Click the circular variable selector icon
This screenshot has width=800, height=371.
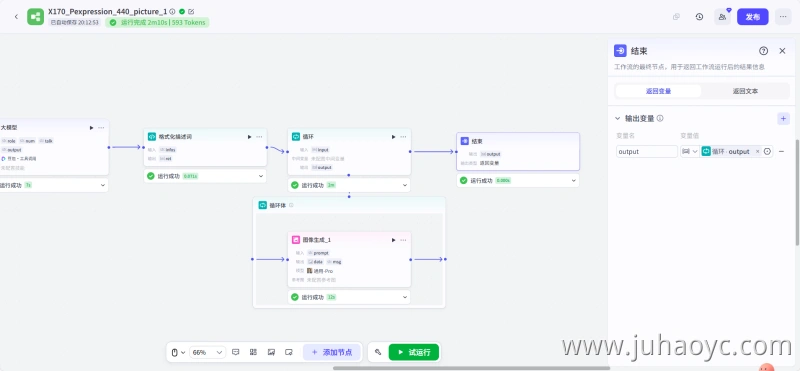coord(767,152)
